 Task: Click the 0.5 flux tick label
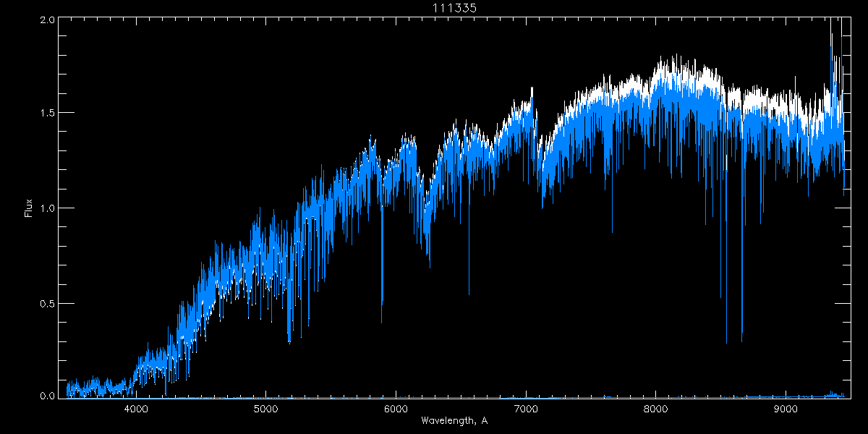[x=47, y=303]
